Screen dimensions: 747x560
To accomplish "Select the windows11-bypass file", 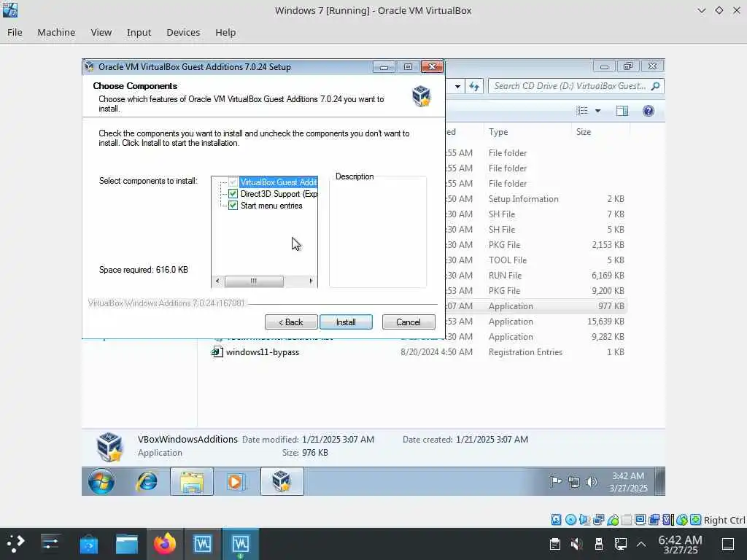I will 262,352.
